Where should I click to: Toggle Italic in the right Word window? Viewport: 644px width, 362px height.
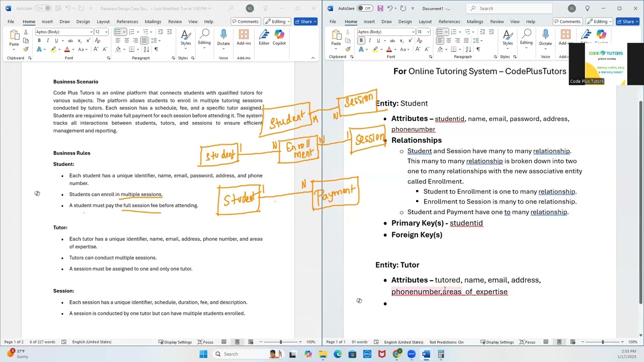[x=370, y=41]
